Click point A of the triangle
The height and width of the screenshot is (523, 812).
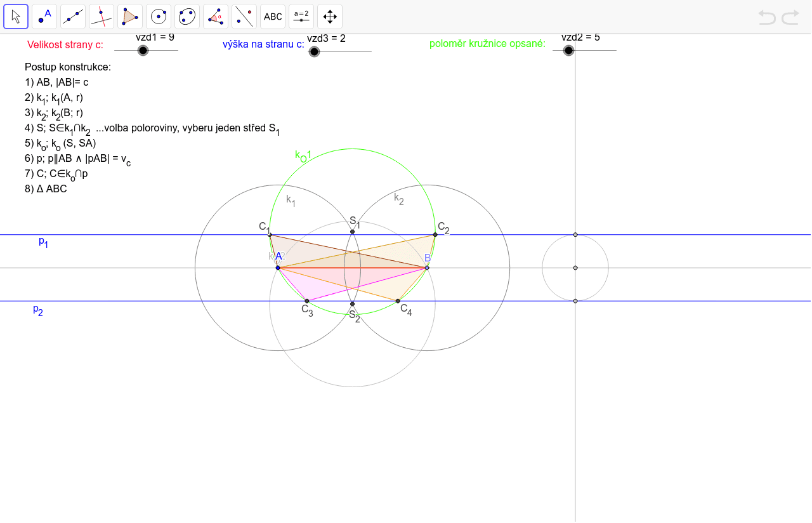[278, 268]
